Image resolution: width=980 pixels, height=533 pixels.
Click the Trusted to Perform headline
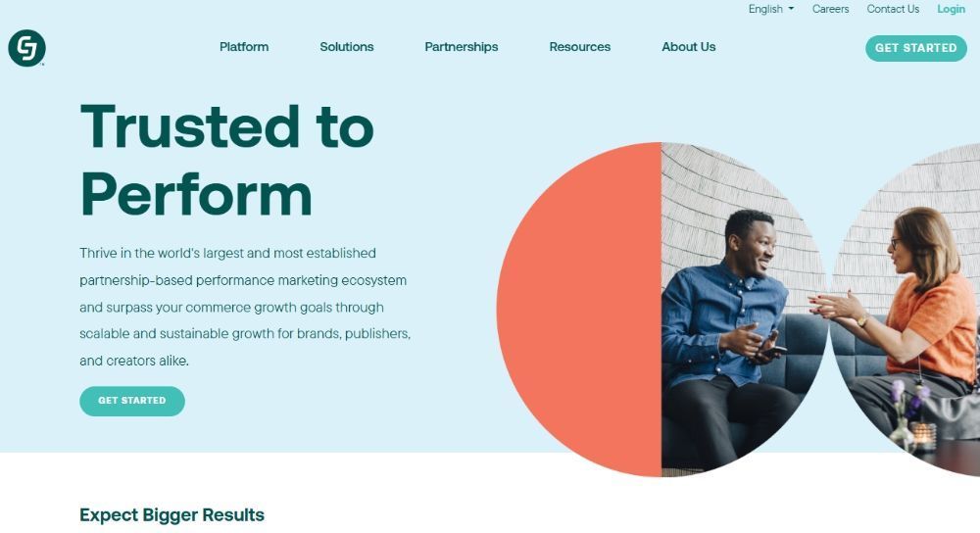[x=227, y=161]
